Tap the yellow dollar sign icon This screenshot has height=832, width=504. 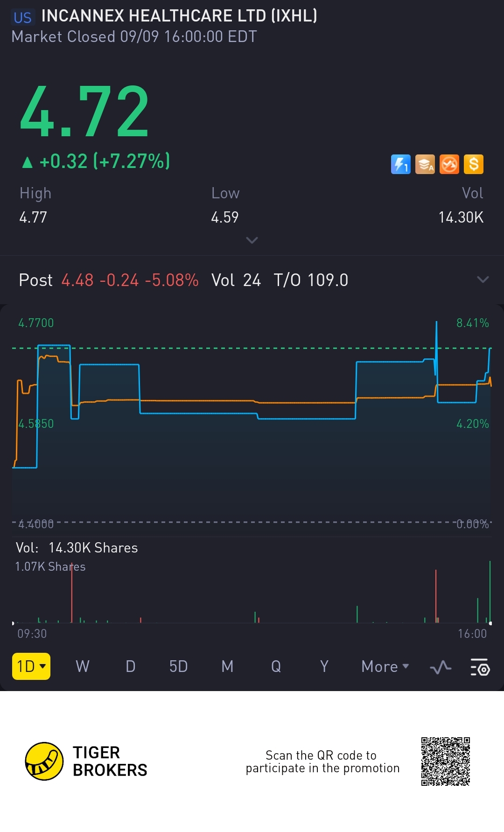[474, 164]
